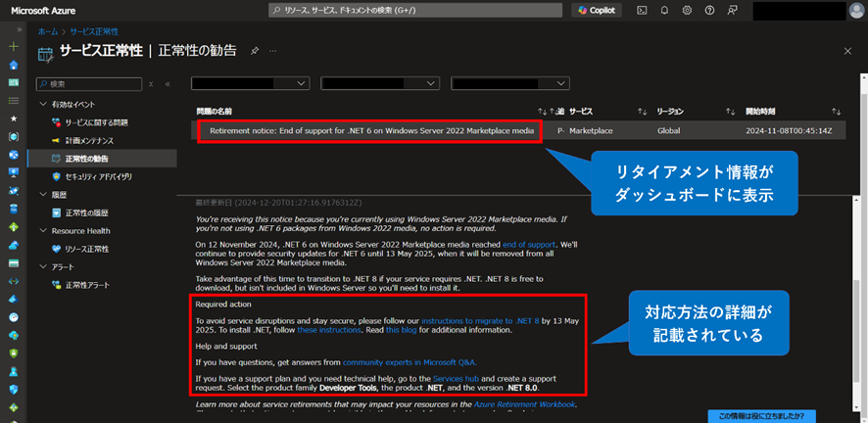Open the feedback icon in top bar
The height and width of the screenshot is (423, 868).
click(x=733, y=11)
